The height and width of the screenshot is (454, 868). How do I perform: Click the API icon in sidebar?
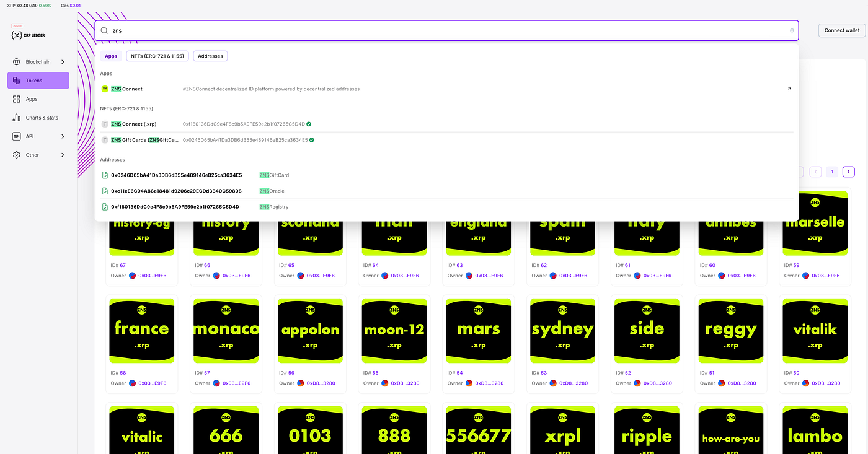(x=17, y=136)
